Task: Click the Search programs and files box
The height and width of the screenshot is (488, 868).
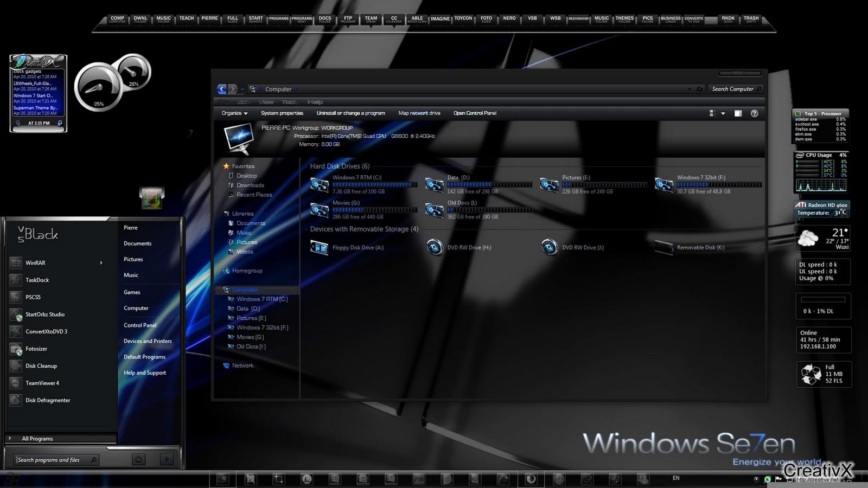Action: tap(56, 460)
